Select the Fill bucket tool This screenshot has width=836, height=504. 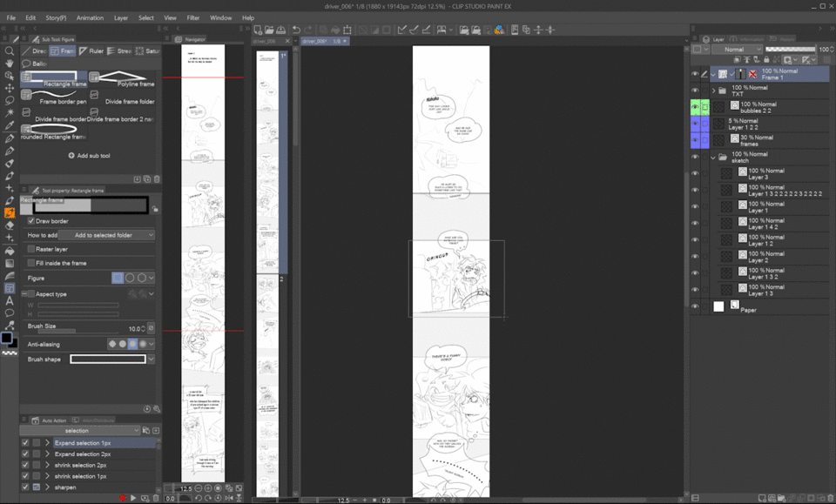click(9, 251)
